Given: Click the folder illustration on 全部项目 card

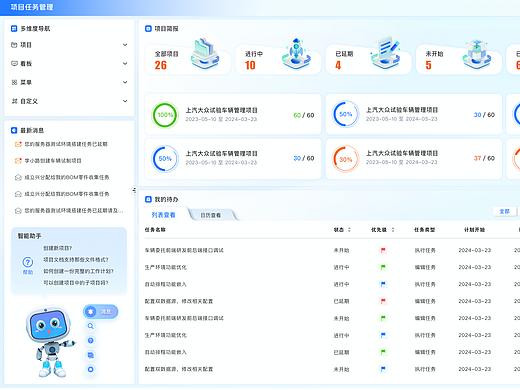Looking at the screenshot, I should (x=205, y=53).
